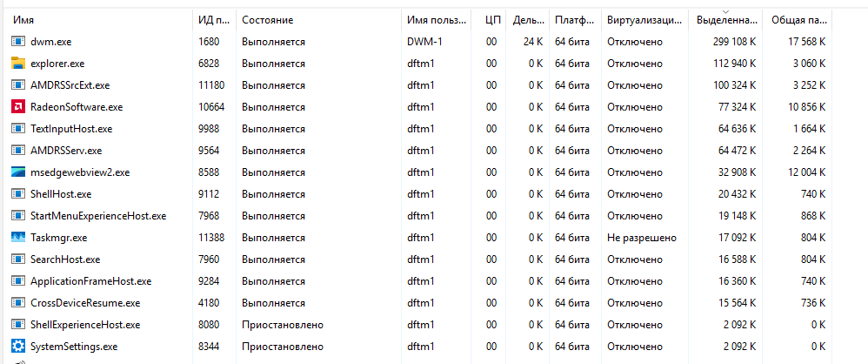Select the ShellExperienceHost.exe process row name
Screen dimensions: 868x364
(x=85, y=325)
